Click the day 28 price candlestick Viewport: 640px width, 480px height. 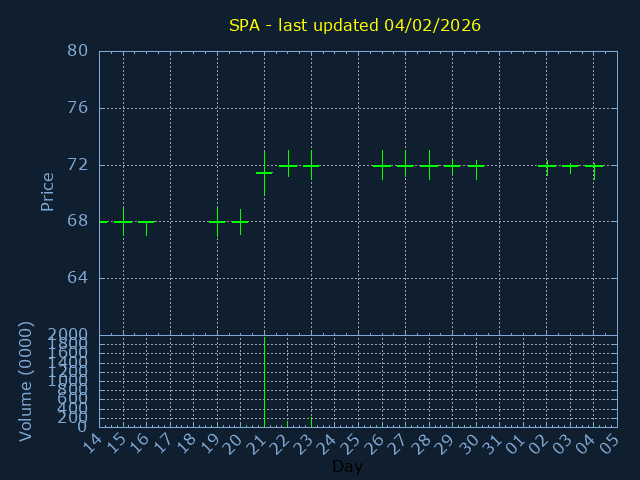coord(429,165)
